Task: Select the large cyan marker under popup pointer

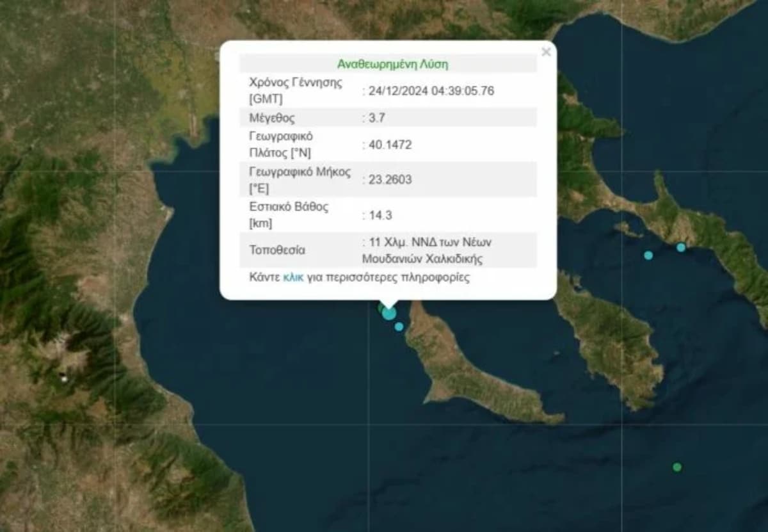Action: point(389,313)
